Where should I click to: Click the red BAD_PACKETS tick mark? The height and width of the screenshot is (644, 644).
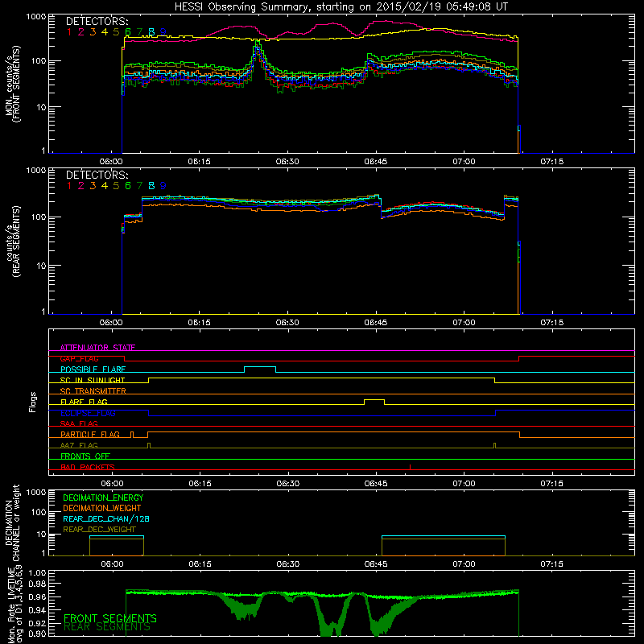pyautogui.click(x=410, y=467)
